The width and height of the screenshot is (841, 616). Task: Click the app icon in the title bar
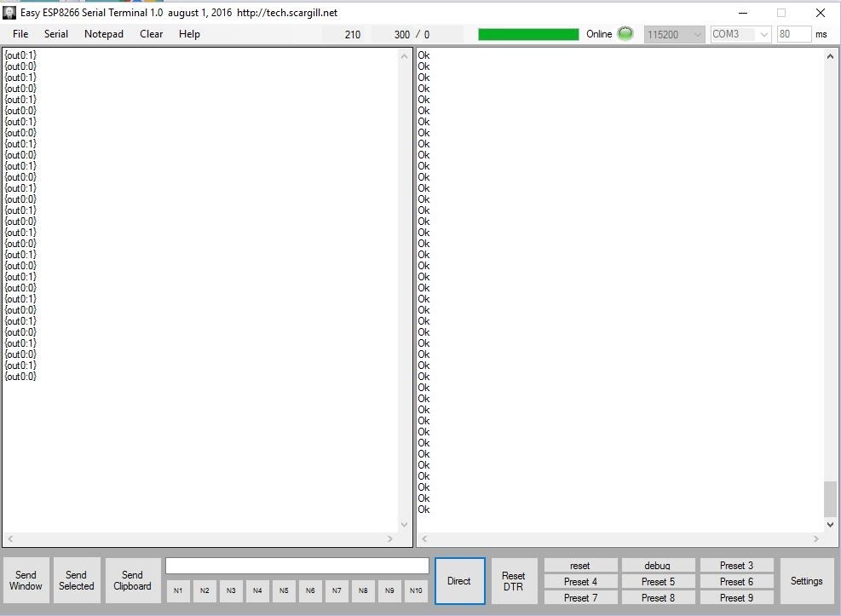point(9,13)
